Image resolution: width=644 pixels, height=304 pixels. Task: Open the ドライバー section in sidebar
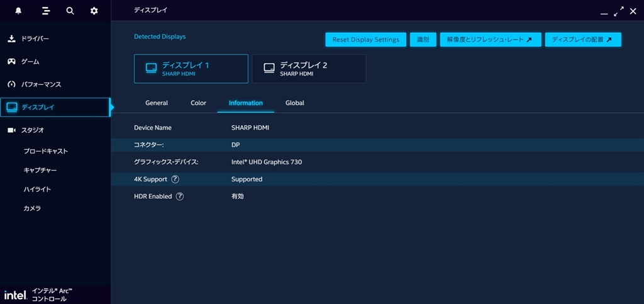pyautogui.click(x=55, y=39)
